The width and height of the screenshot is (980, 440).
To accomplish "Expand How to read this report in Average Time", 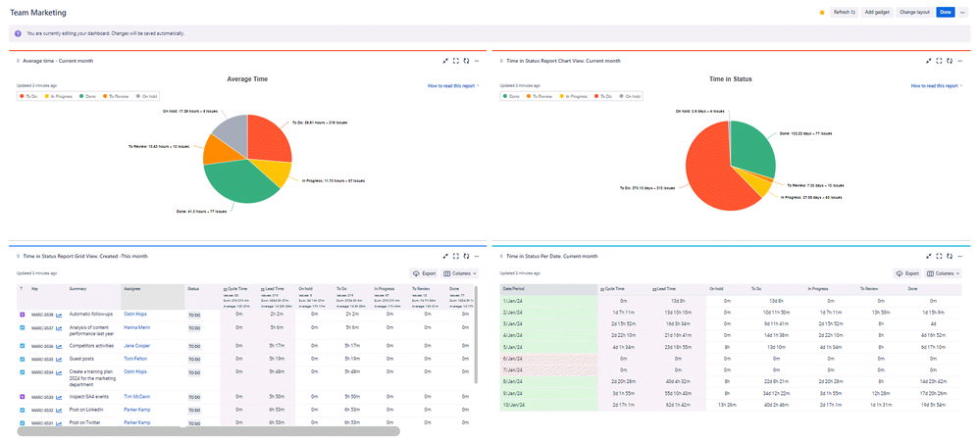I will click(x=453, y=86).
